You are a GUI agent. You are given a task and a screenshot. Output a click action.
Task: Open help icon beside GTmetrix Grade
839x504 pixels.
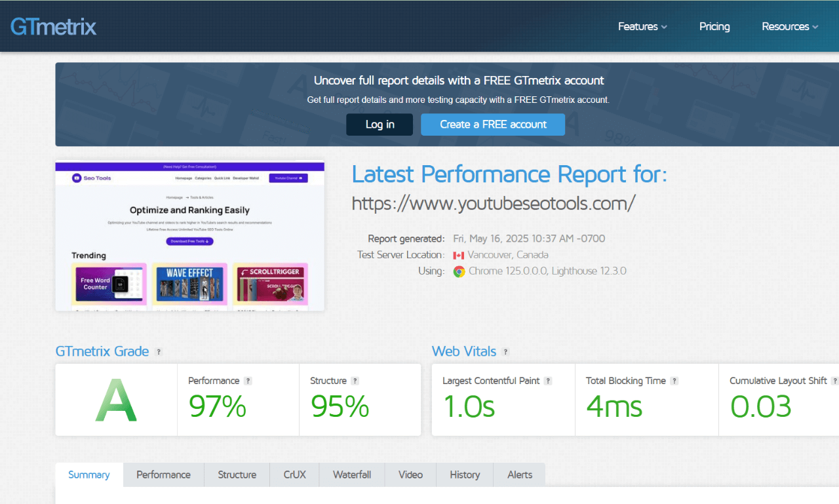pyautogui.click(x=158, y=352)
